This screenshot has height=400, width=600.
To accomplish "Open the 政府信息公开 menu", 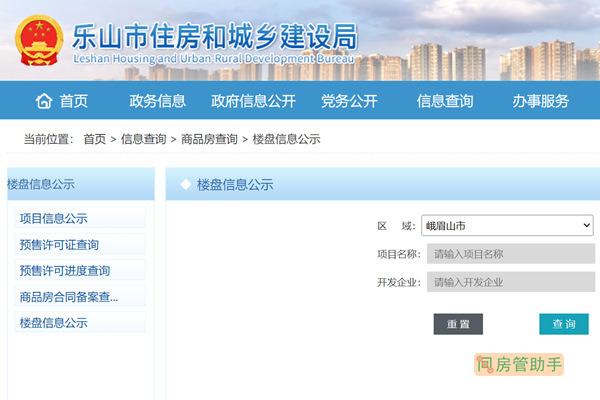I will pos(253,101).
